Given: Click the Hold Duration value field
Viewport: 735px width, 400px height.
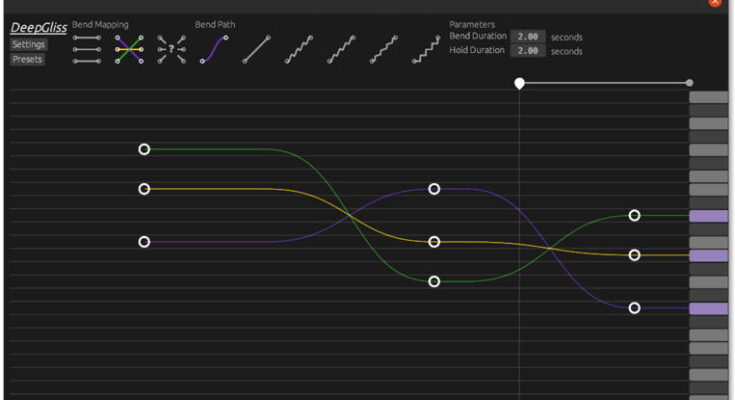Looking at the screenshot, I should pos(527,51).
